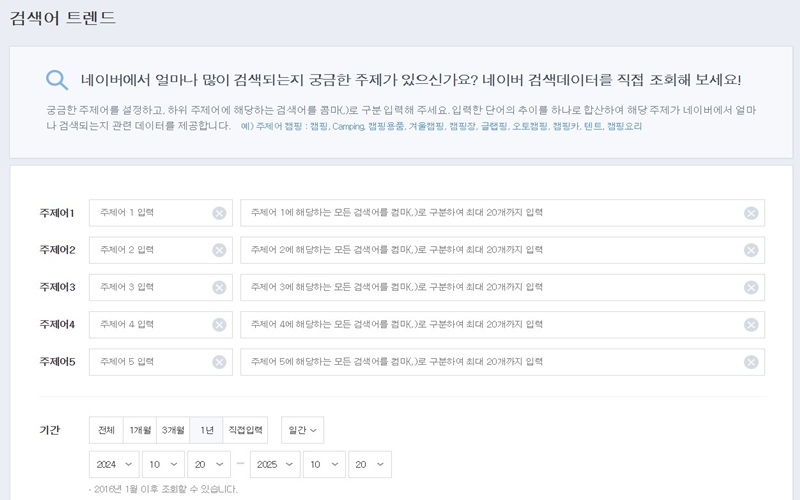The image size is (800, 500).
Task: Click the blue magnifier search icon
Action: [57, 80]
